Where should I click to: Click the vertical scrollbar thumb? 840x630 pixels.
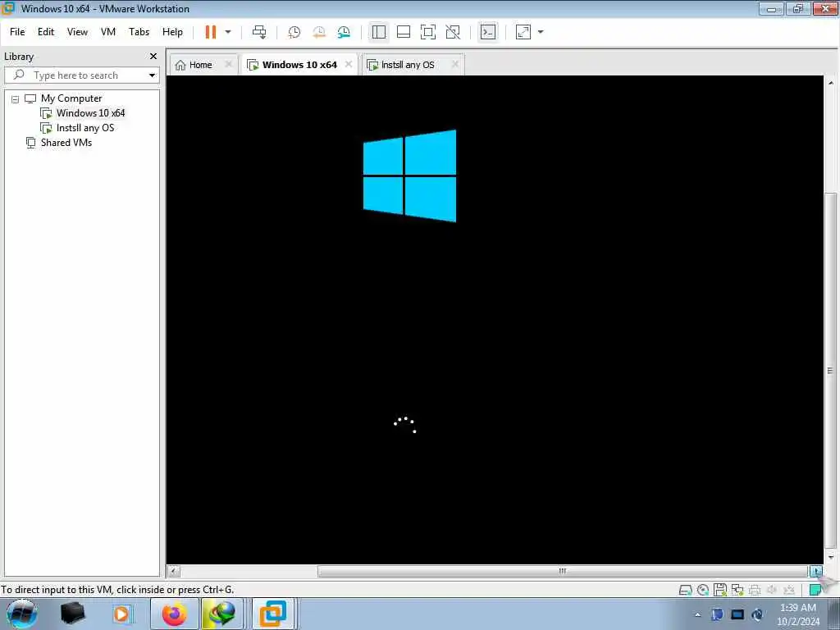pos(830,370)
